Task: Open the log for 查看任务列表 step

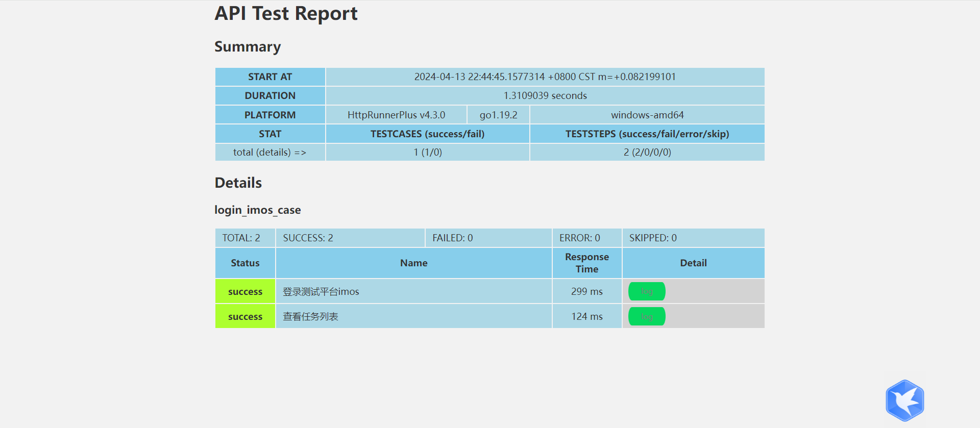Action: (x=647, y=316)
